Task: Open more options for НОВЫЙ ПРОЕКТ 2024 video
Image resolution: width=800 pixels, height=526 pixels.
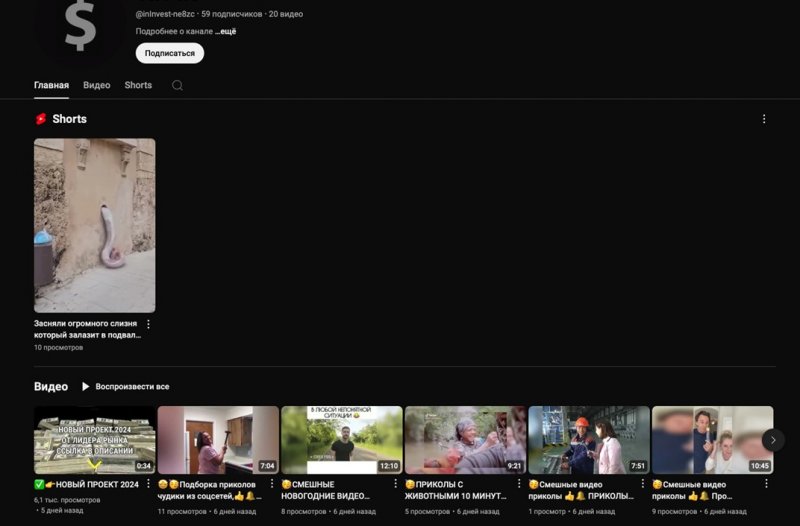Action: (x=149, y=484)
